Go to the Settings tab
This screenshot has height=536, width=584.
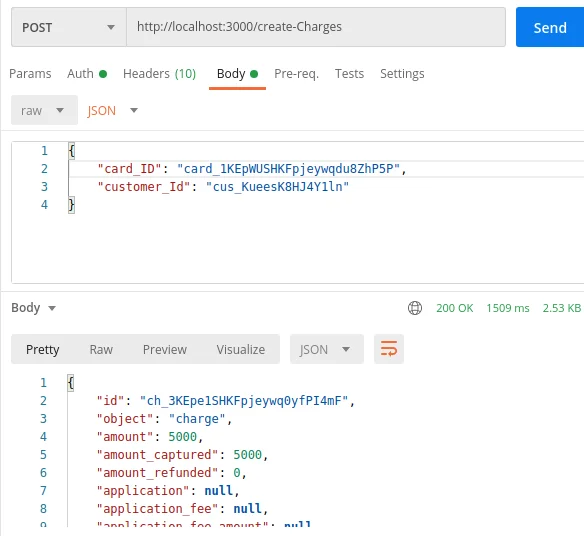pos(402,74)
